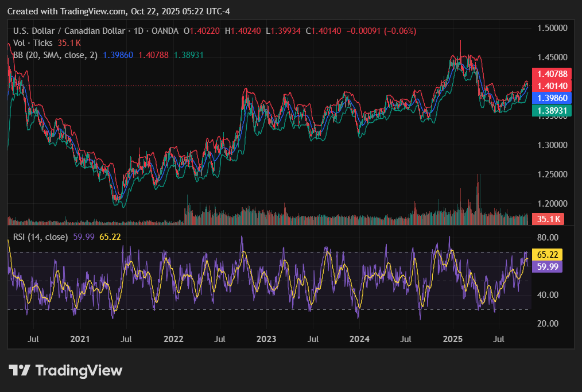The height and width of the screenshot is (392, 582).
Task: Select the RSI (14, close) indicator legend
Action: coord(40,236)
